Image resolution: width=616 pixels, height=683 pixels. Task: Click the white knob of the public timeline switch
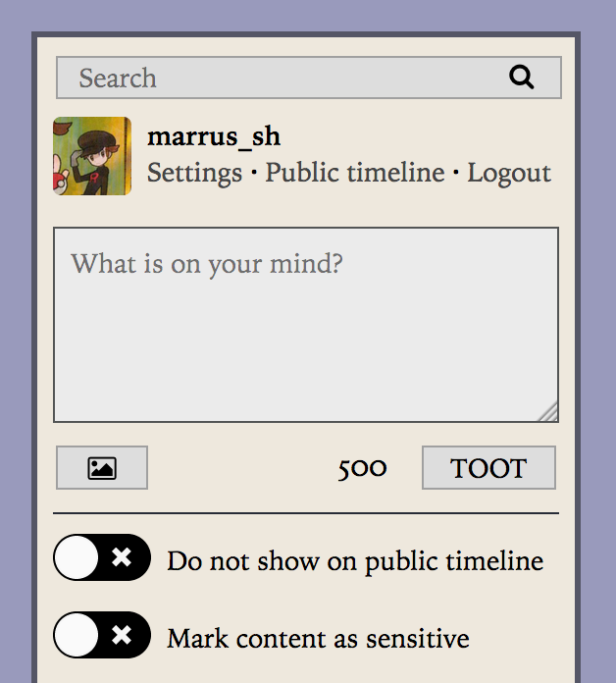[77, 557]
